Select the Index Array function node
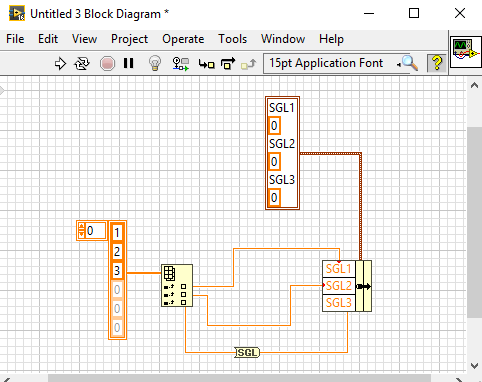This screenshot has height=382, width=482. pyautogui.click(x=177, y=285)
